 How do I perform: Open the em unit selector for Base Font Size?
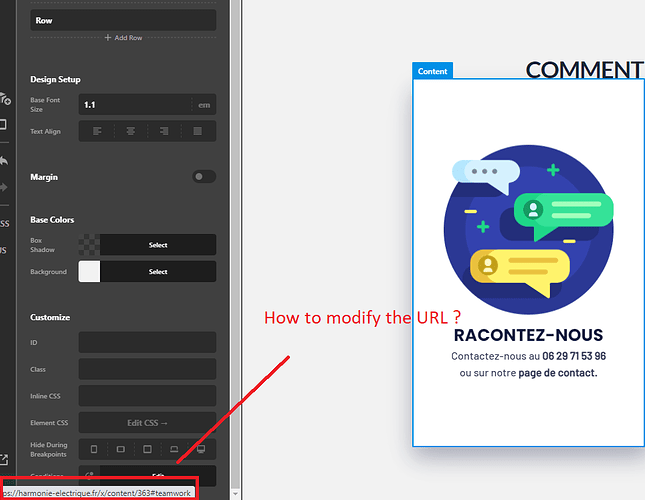point(204,105)
